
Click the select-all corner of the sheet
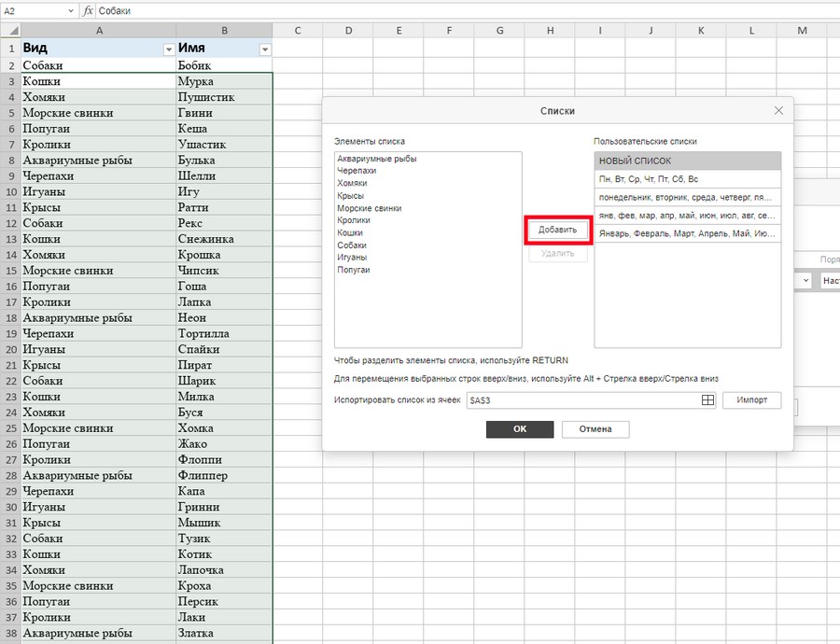click(9, 31)
